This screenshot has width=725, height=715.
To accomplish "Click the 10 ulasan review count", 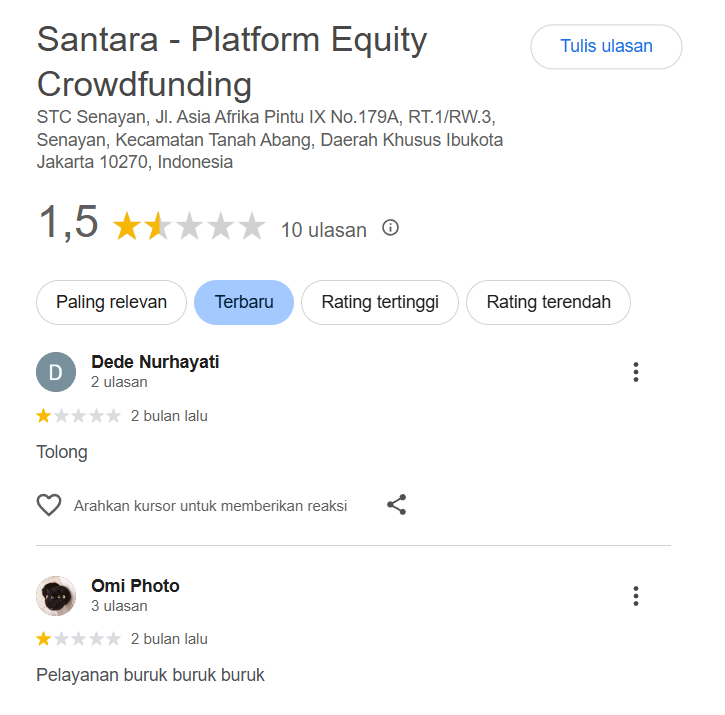I will pyautogui.click(x=324, y=230).
